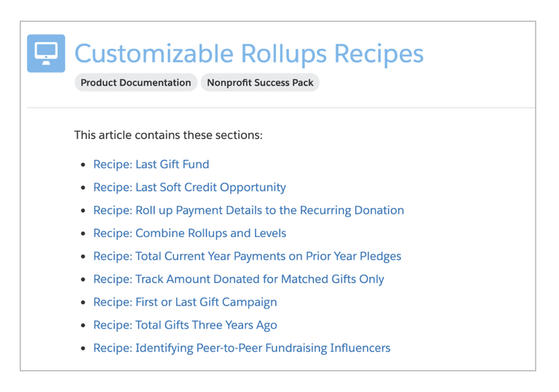Go to Recipe: Total Gifts Three Years Ago
559x392 pixels.
coord(185,325)
